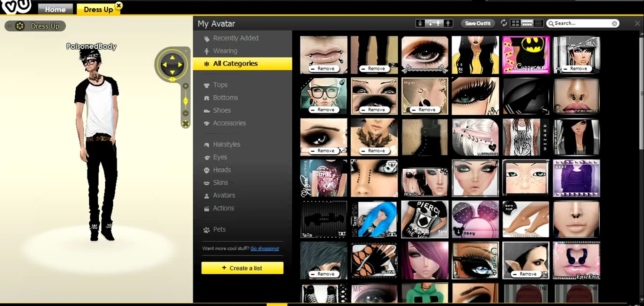Click the refresh inventory icon
Screen dimensions: 644x306
click(504, 23)
